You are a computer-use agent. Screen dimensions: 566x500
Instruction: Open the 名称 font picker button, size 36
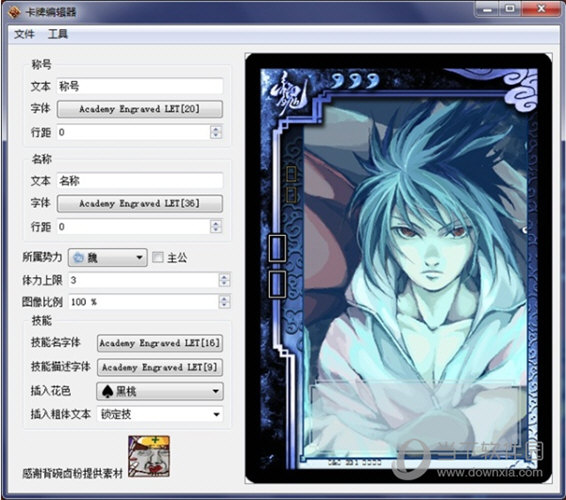[x=140, y=204]
